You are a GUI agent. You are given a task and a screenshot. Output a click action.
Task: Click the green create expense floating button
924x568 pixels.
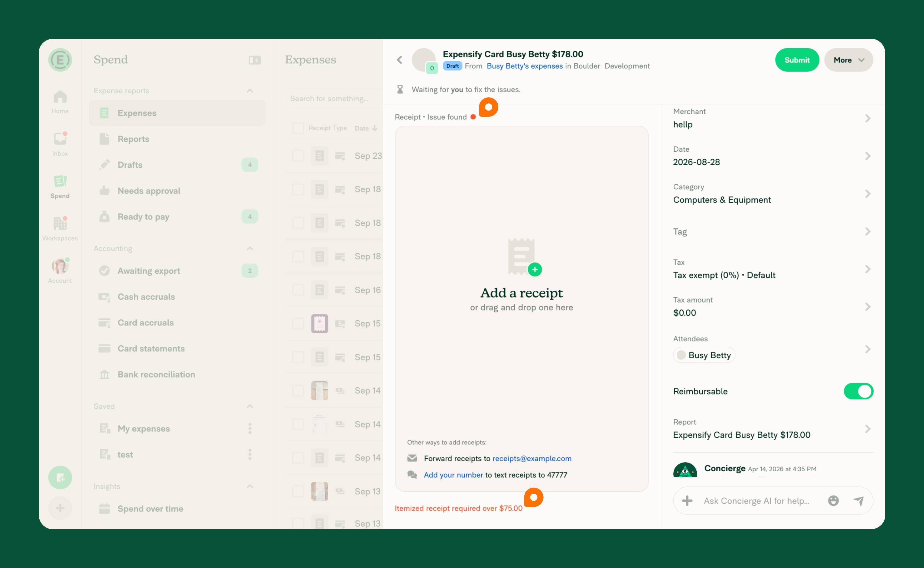60,477
